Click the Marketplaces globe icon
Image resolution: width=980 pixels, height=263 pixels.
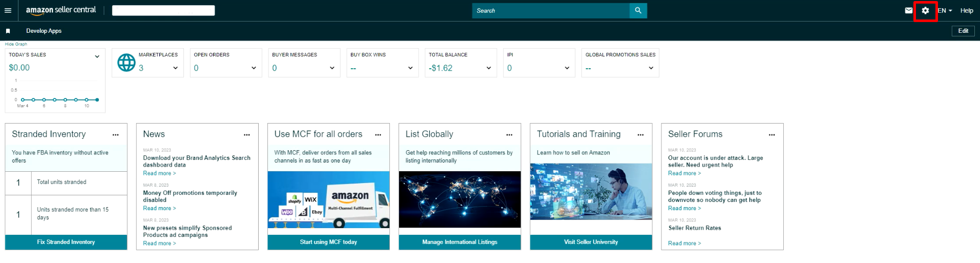pos(127,63)
